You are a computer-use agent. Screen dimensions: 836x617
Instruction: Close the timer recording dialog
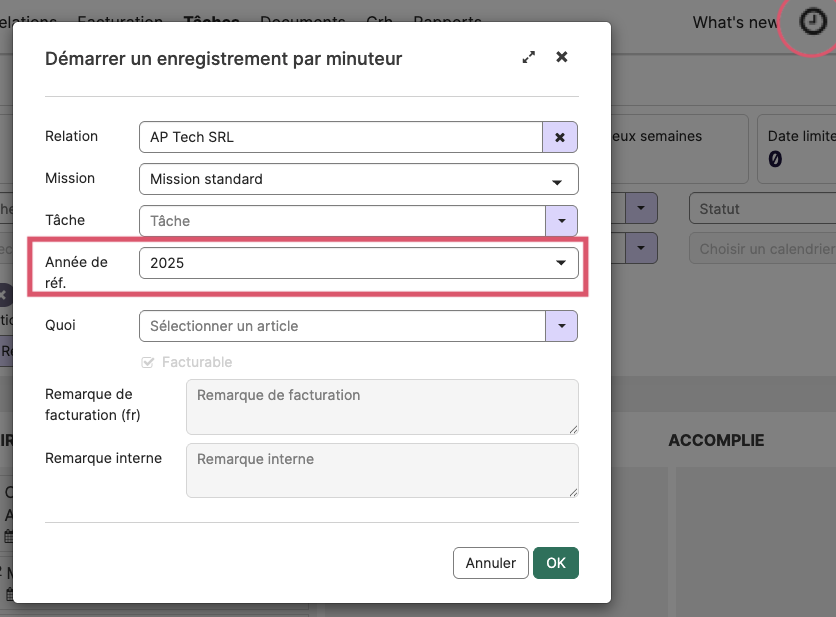pos(561,57)
